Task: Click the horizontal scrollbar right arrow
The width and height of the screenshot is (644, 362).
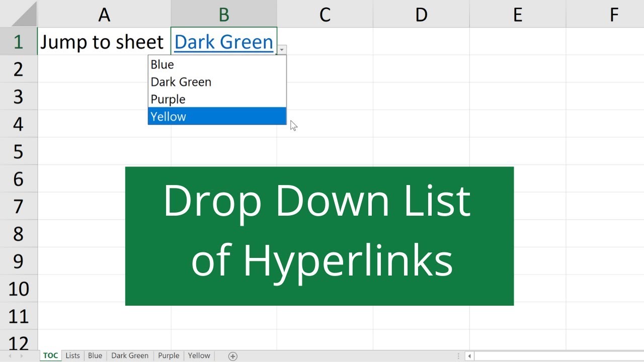Action: pyautogui.click(x=639, y=355)
